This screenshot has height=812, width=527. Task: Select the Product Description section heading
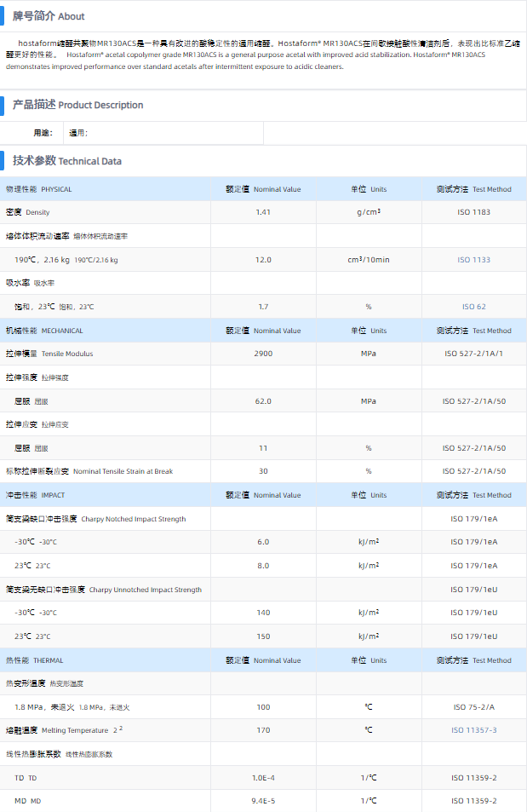click(77, 105)
